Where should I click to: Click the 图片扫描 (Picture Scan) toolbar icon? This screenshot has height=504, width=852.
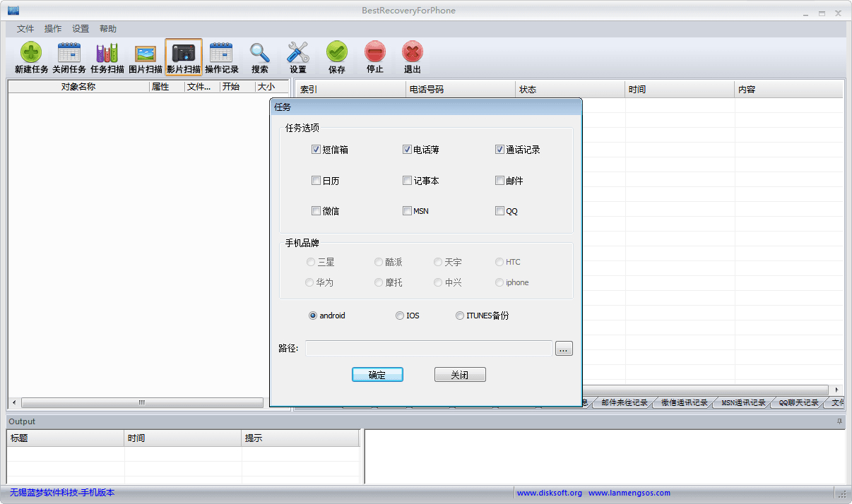146,57
